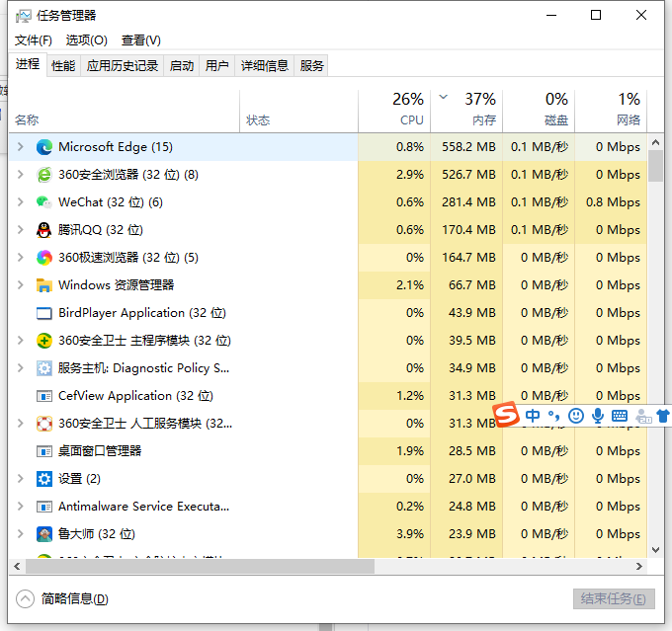Click the Microsoft Edge process icon

pyautogui.click(x=44, y=147)
